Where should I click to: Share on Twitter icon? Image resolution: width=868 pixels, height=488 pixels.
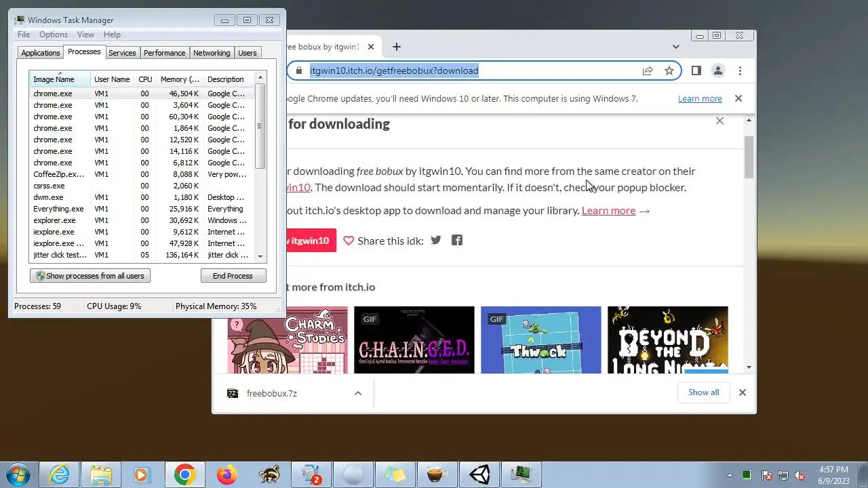tap(436, 240)
